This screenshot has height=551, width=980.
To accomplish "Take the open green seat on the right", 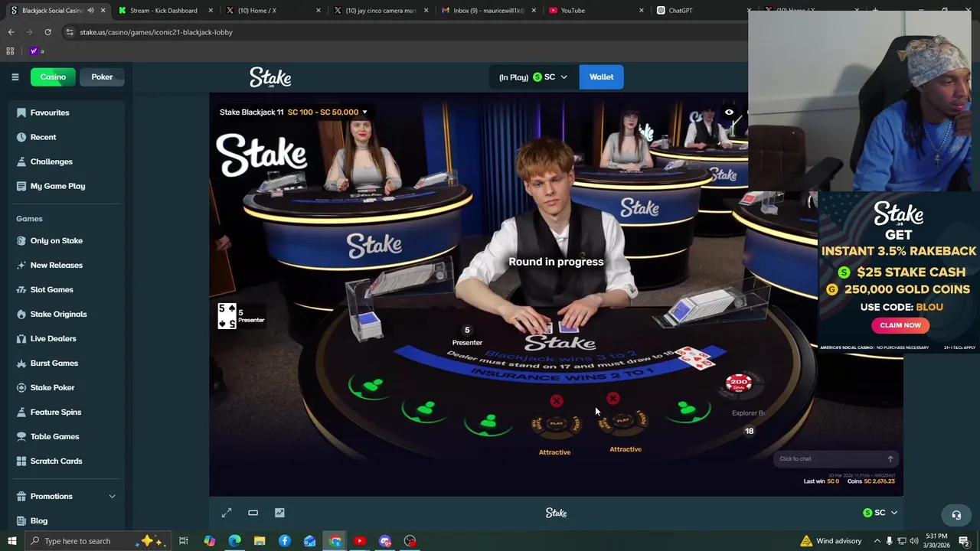I will [x=688, y=410].
